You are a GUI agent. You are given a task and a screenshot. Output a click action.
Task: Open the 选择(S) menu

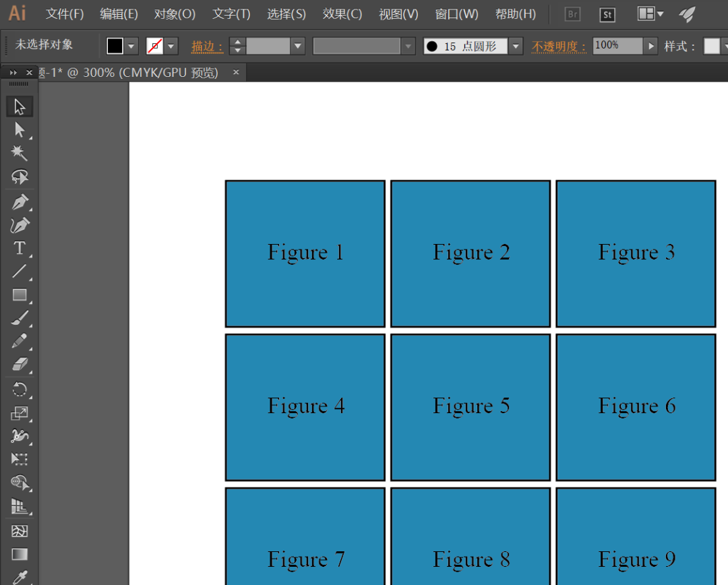[286, 14]
